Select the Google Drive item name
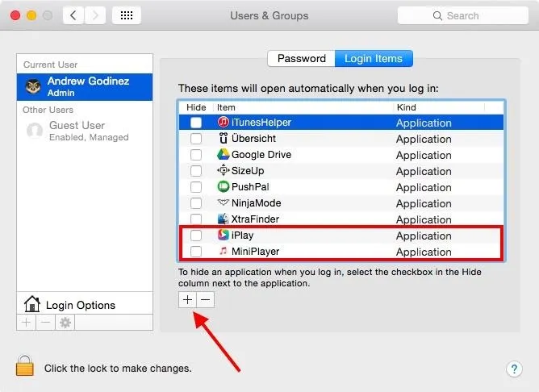 pyautogui.click(x=261, y=155)
